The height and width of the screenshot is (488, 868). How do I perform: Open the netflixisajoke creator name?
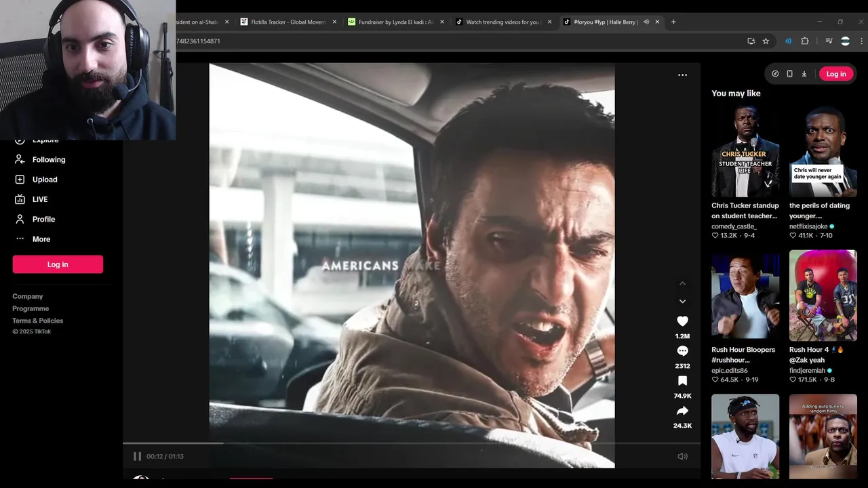pos(808,226)
